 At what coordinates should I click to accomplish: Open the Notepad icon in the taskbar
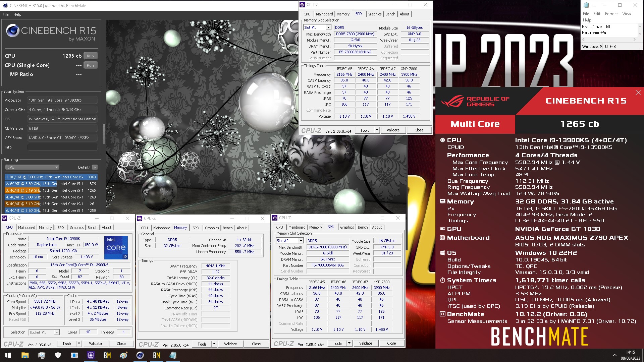click(173, 355)
